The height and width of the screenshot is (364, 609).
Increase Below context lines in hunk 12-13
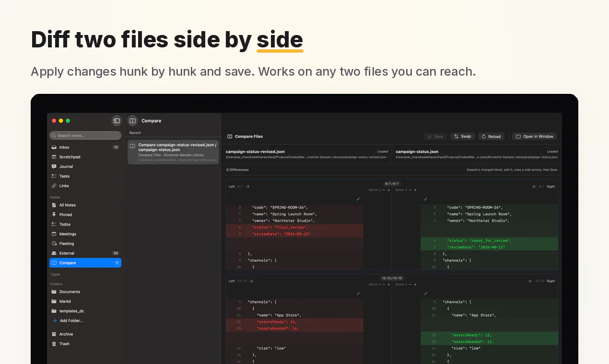click(415, 284)
